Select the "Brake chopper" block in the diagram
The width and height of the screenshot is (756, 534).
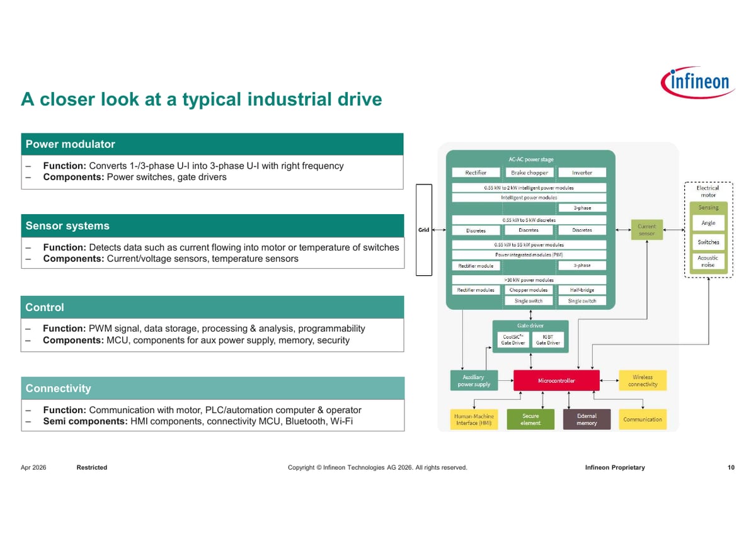point(530,173)
